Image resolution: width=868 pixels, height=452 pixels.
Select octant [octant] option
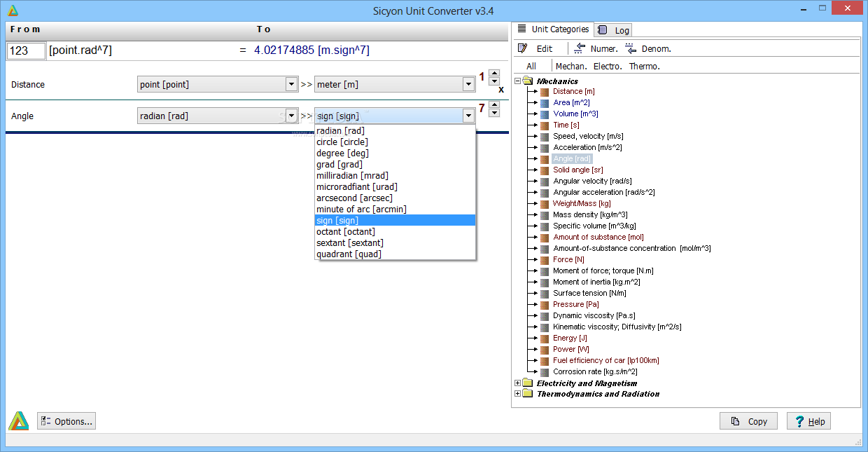(395, 231)
